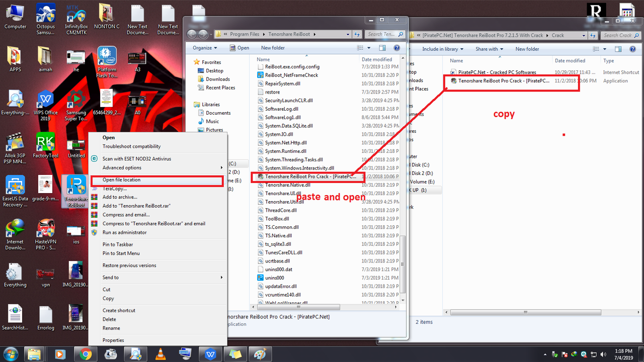Choose Open file location in context menu
The image size is (644, 362).
(x=158, y=180)
